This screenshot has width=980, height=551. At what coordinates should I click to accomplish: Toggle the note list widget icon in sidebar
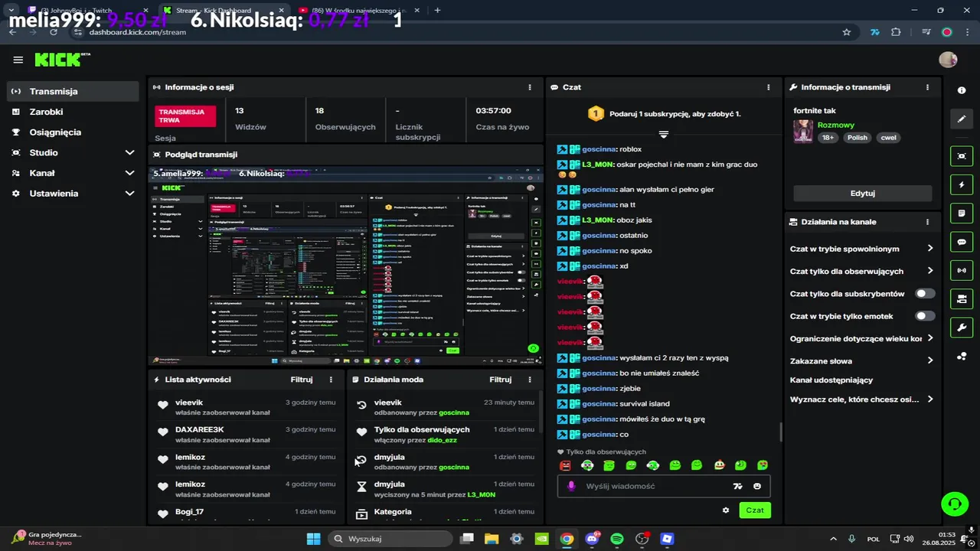pos(962,214)
